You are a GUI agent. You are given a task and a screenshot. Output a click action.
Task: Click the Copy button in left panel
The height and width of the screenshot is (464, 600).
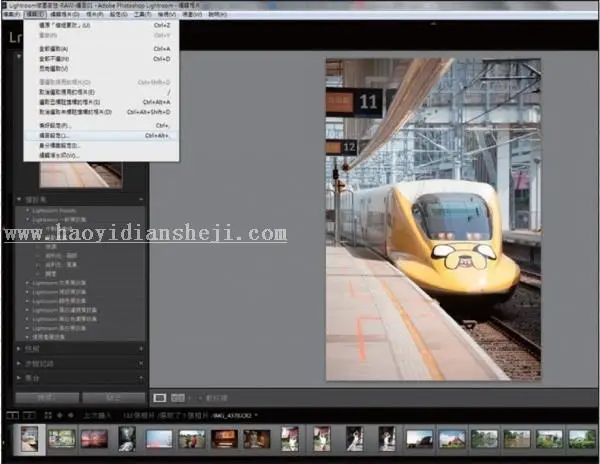point(47,398)
